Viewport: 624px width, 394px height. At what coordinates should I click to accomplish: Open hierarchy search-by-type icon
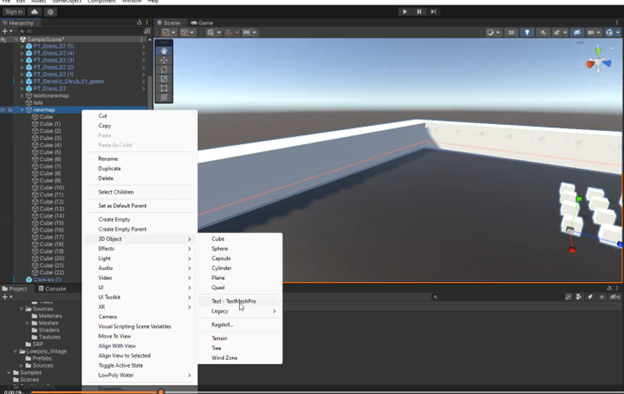tap(147, 31)
